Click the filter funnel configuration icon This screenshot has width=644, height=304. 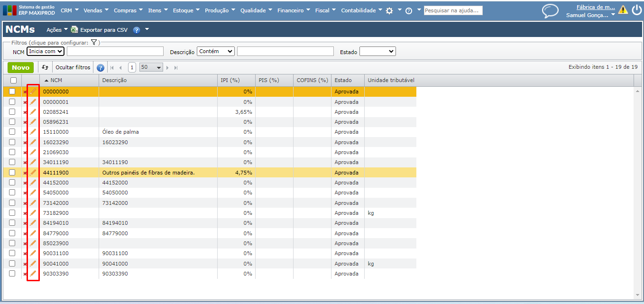[x=94, y=42]
